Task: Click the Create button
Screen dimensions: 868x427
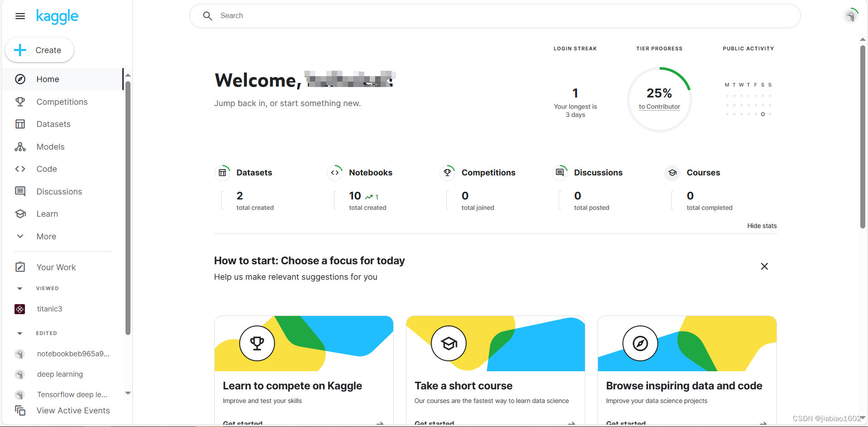Action: click(39, 50)
